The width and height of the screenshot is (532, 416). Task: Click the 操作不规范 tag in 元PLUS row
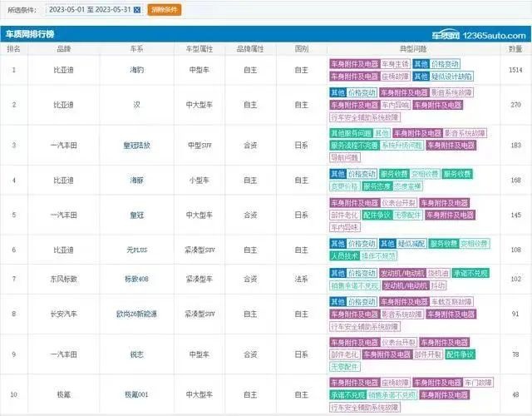tap(378, 256)
